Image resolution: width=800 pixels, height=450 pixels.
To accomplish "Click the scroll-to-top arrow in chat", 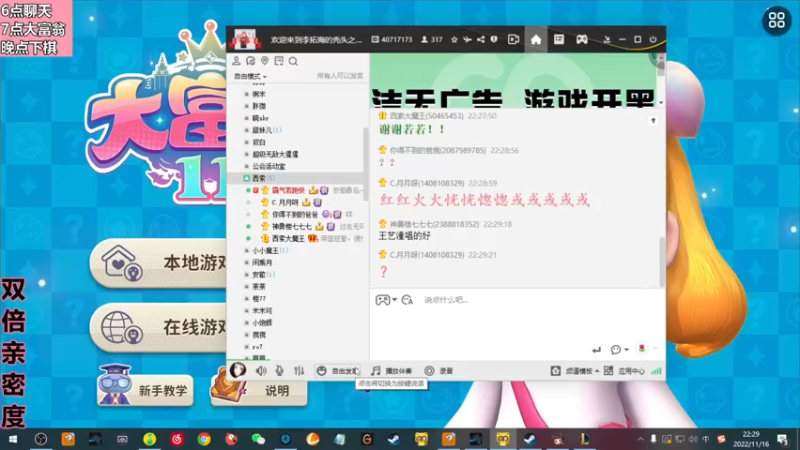I will click(x=653, y=121).
